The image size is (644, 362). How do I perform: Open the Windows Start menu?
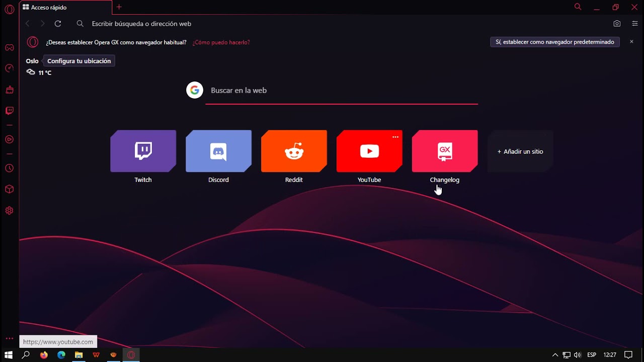pyautogui.click(x=9, y=355)
